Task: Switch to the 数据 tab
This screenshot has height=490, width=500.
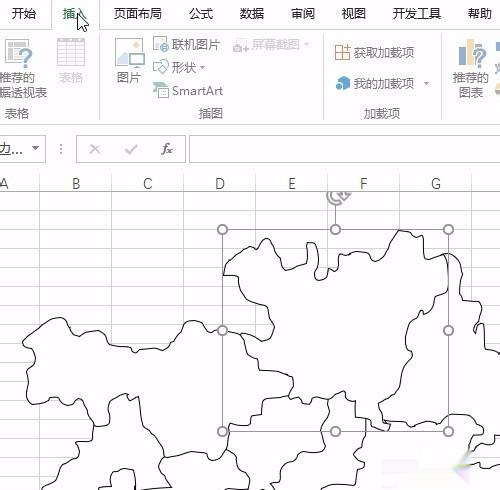Action: (x=252, y=14)
